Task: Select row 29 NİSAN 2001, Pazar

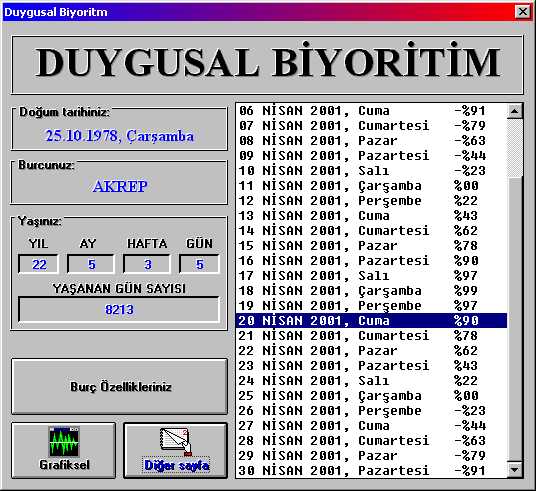Action: 372,456
